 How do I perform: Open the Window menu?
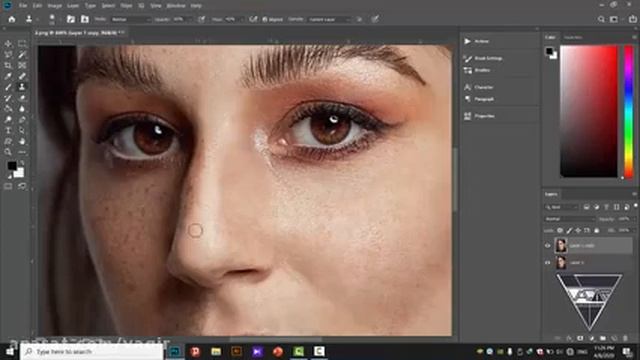176,6
